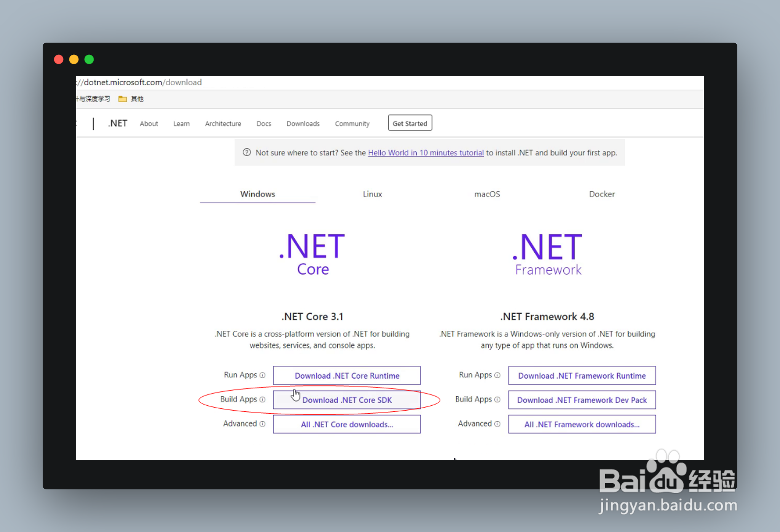Viewport: 780px width, 532px height.
Task: Open Hello World in 10 minutes tutorial link
Action: tap(425, 153)
